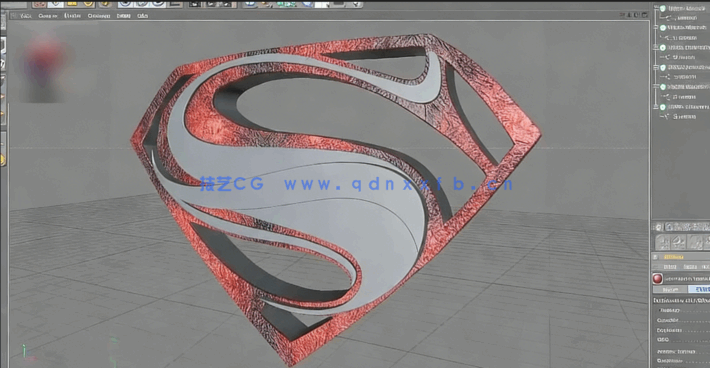
Task: Select the blue highlighted material attribute tab
Action: pyautogui.click(x=700, y=289)
